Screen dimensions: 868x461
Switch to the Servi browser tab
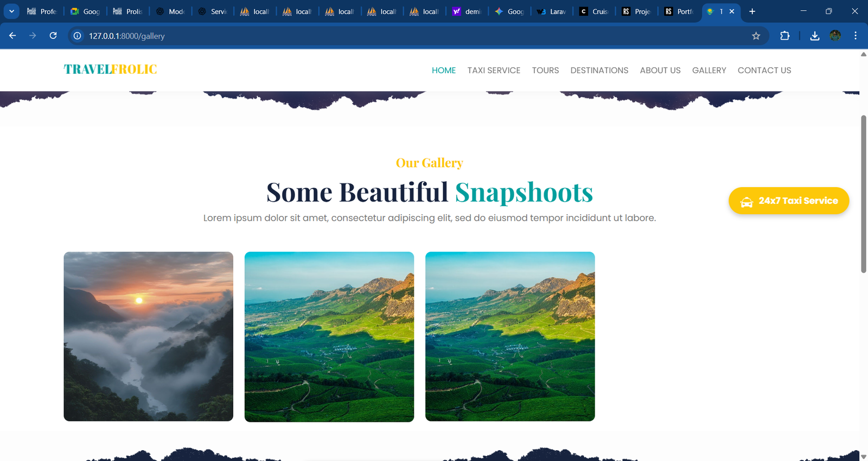coord(213,11)
